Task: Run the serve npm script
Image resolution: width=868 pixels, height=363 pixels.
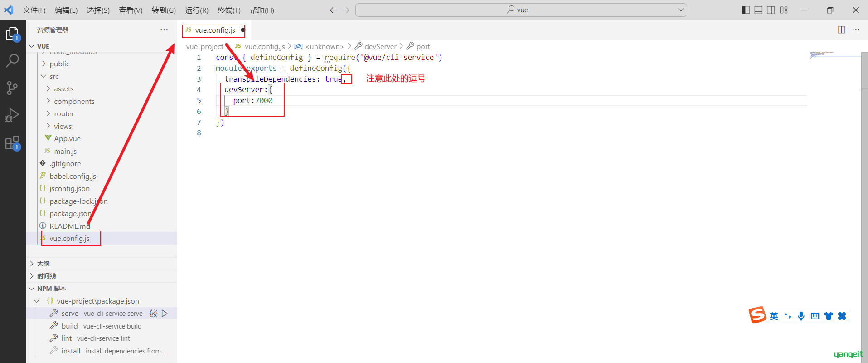Action: tap(165, 314)
